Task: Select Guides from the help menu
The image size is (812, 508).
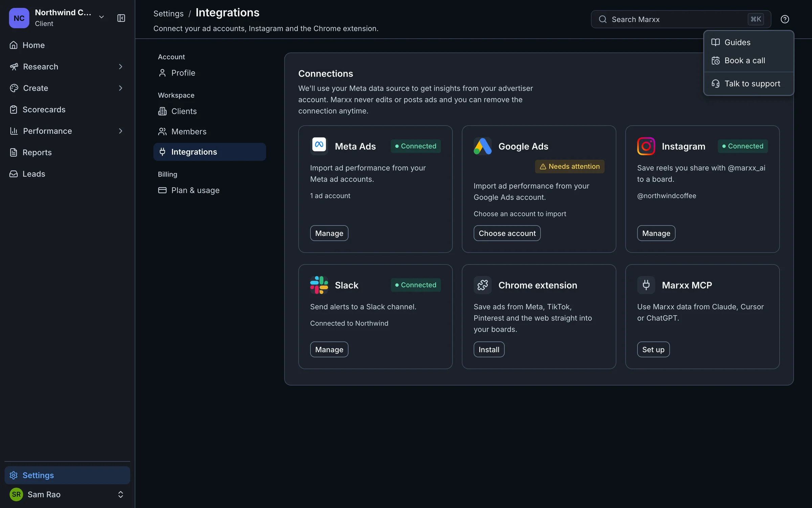Action: [x=748, y=42]
